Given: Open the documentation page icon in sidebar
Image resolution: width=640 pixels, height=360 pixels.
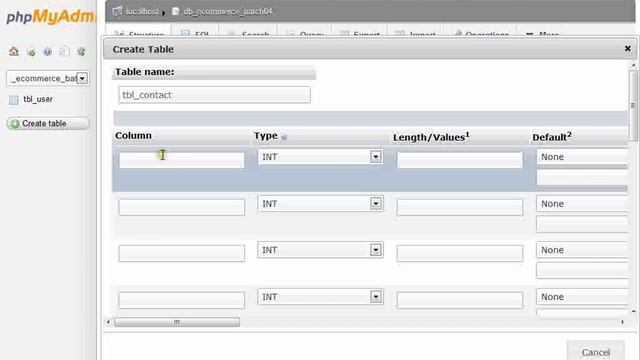Looking at the screenshot, I should tap(64, 51).
